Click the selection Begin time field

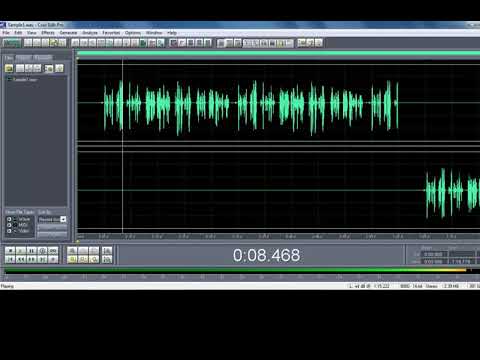point(434,254)
